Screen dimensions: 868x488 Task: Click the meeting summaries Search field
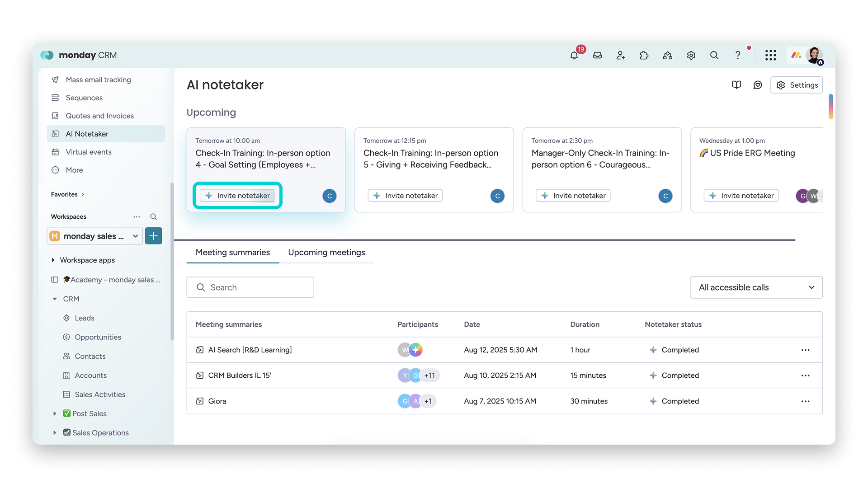(x=250, y=287)
